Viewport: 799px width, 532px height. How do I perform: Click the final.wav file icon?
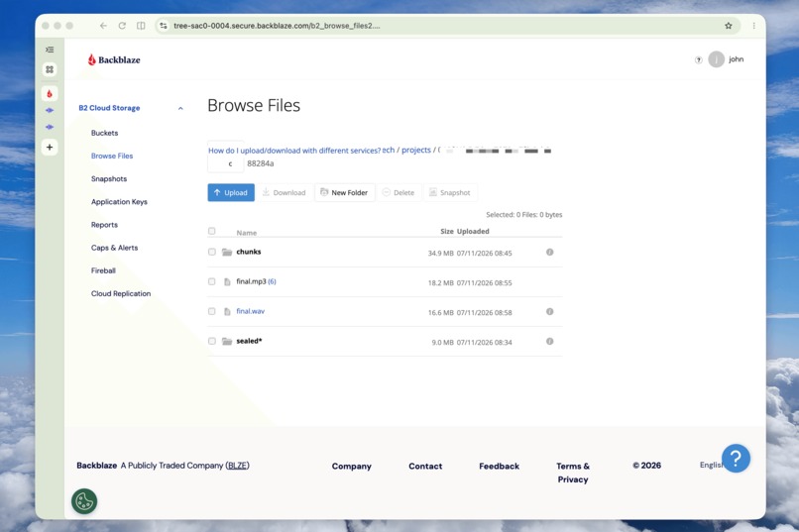coord(227,311)
